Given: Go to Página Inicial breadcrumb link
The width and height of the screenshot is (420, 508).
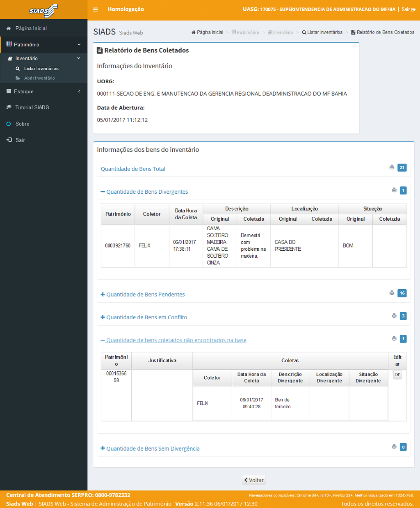Looking at the screenshot, I should (x=208, y=32).
